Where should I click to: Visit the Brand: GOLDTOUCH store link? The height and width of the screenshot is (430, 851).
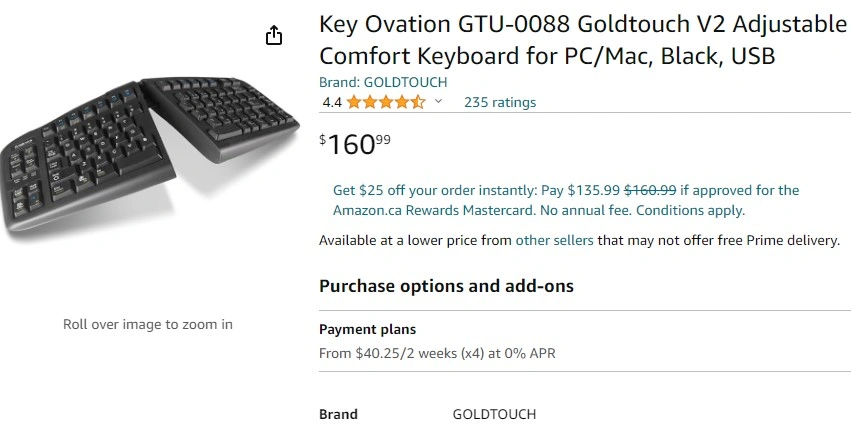383,82
